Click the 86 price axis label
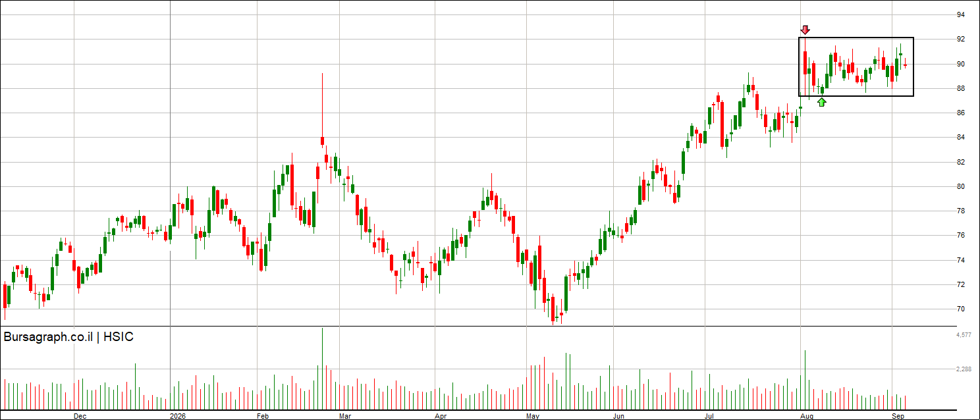Screen dimensions: 980x420 pyautogui.click(x=961, y=113)
